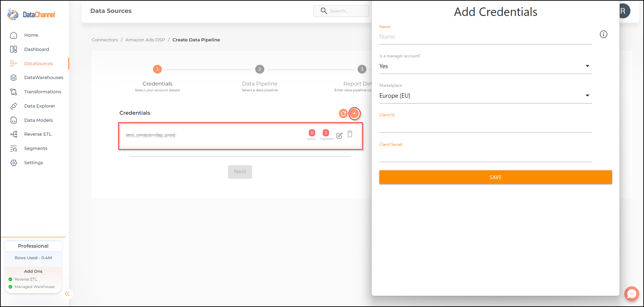
Task: Click the Pipelines count badge
Action: tap(326, 133)
